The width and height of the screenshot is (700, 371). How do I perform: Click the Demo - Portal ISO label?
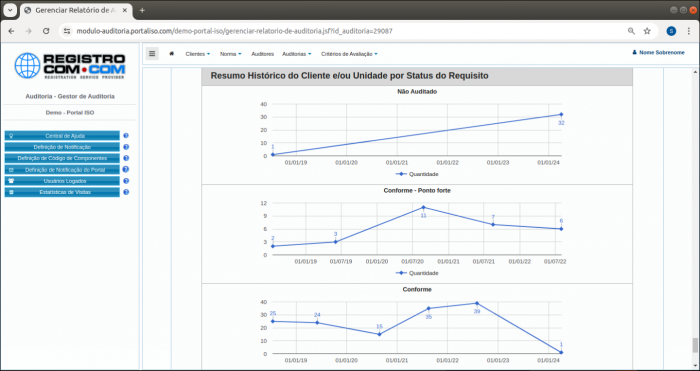point(70,113)
